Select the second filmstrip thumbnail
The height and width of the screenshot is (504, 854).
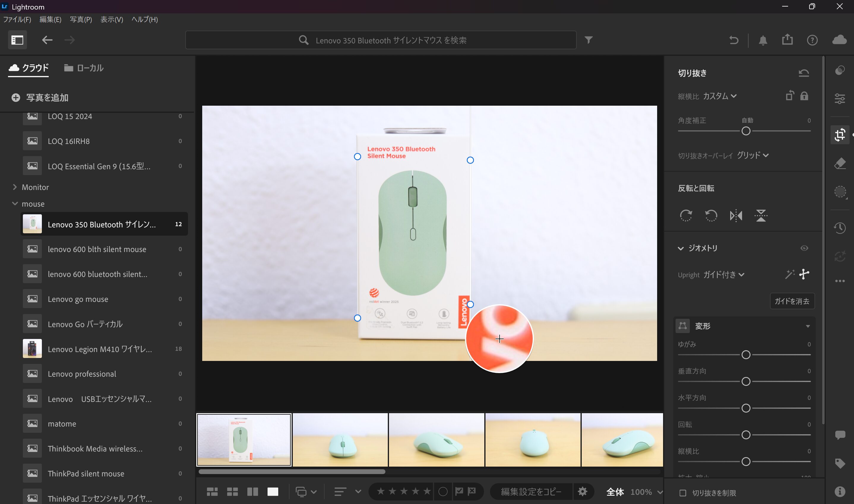(340, 440)
